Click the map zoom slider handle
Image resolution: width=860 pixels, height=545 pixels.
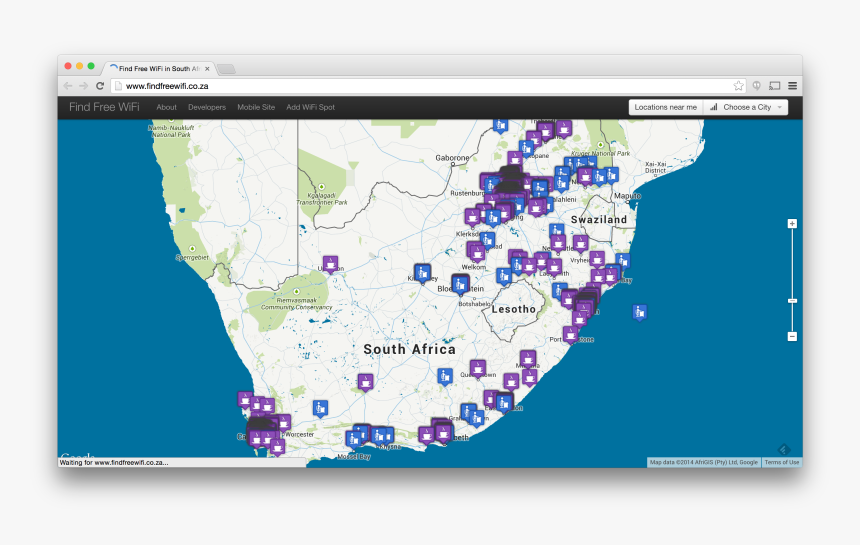pyautogui.click(x=792, y=301)
